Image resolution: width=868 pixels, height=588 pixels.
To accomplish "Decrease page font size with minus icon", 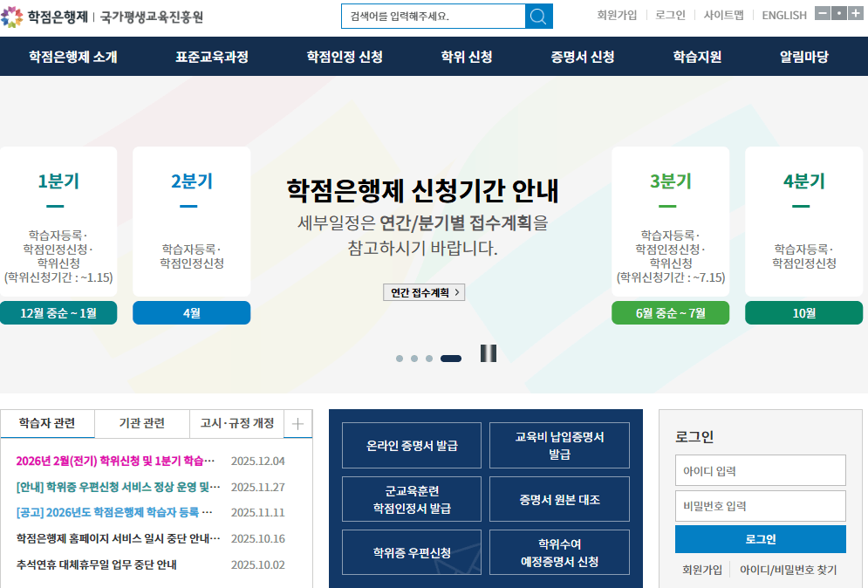I will pos(824,12).
